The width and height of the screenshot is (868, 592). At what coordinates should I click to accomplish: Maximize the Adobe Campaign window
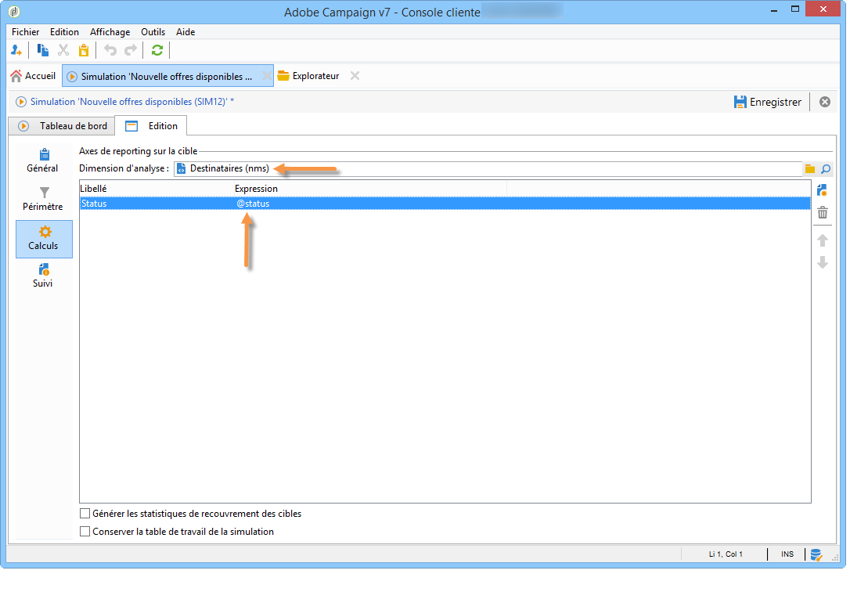coord(795,9)
